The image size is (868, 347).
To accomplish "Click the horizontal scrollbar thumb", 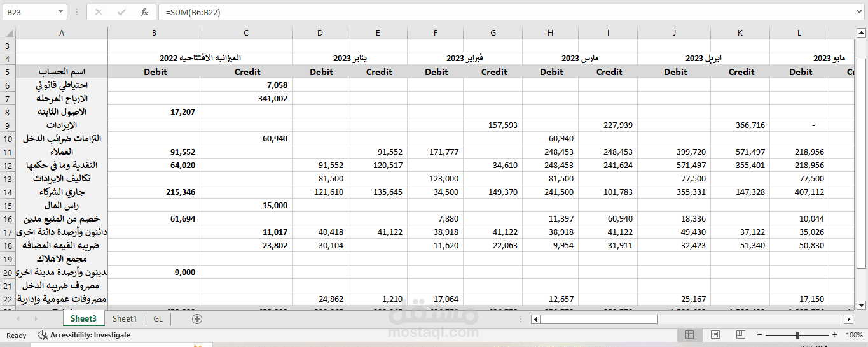I will pos(599,318).
